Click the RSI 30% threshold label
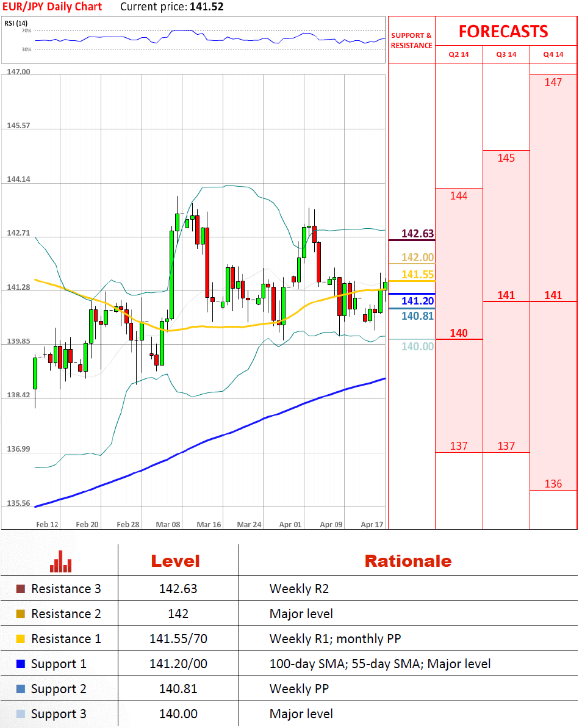 coord(26,49)
